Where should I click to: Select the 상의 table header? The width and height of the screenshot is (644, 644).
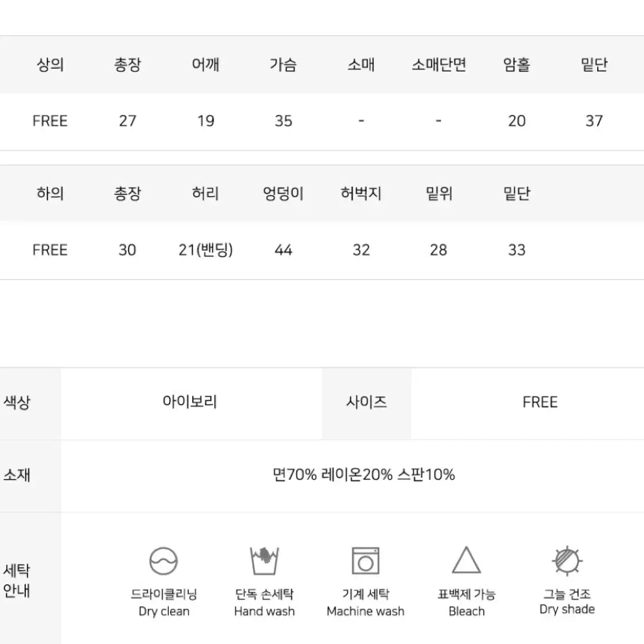tap(50, 64)
